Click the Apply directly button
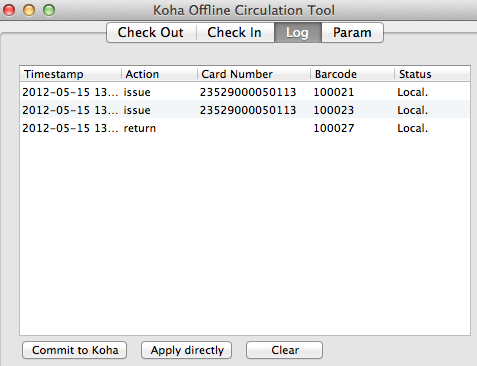The width and height of the screenshot is (477, 366). 187,350
